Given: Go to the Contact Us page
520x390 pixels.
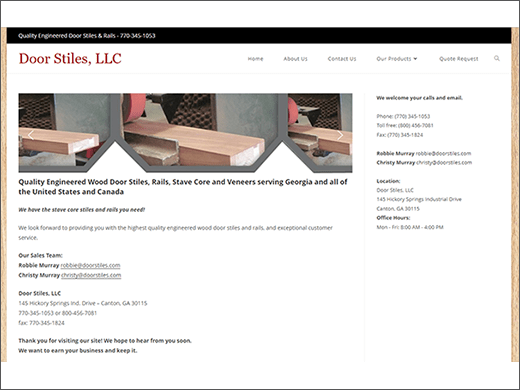Looking at the screenshot, I should pyautogui.click(x=342, y=59).
